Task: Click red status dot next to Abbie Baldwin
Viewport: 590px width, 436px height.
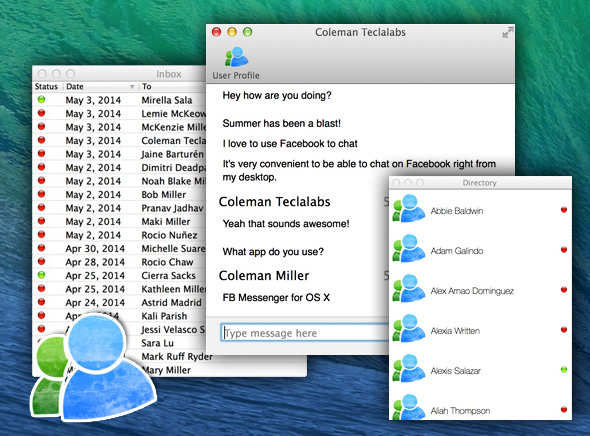Action: [564, 210]
